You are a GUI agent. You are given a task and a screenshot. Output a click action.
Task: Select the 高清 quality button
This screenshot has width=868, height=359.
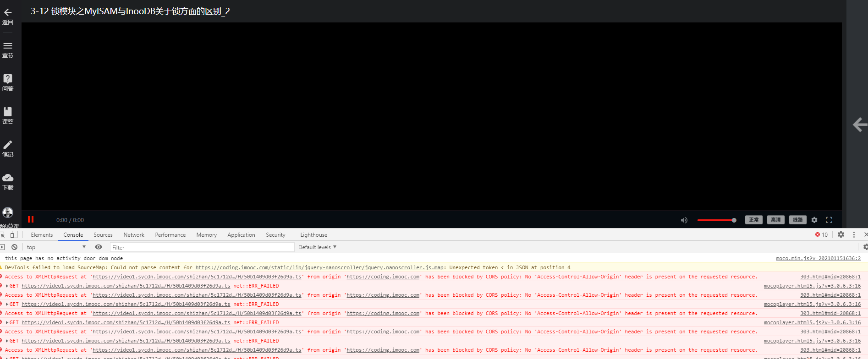click(x=776, y=220)
